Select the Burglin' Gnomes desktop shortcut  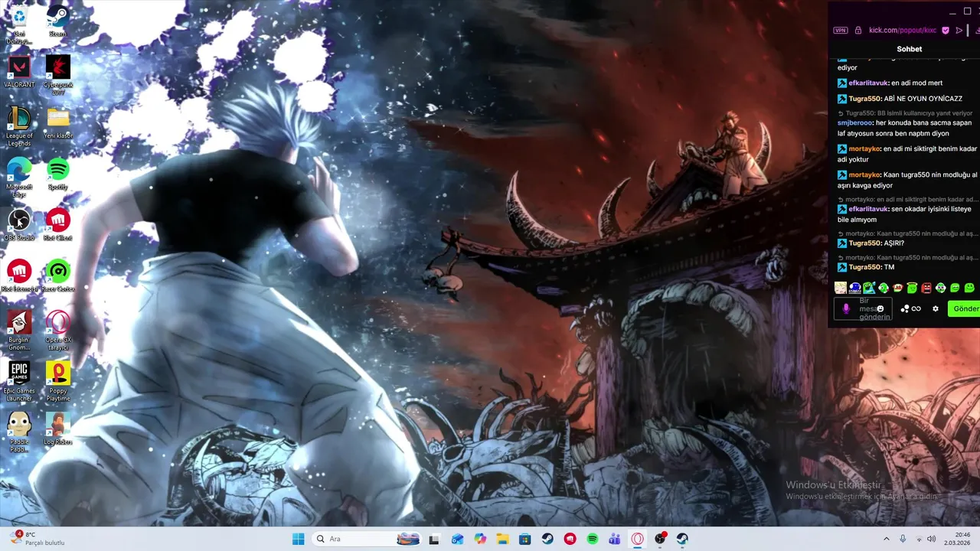pyautogui.click(x=18, y=330)
